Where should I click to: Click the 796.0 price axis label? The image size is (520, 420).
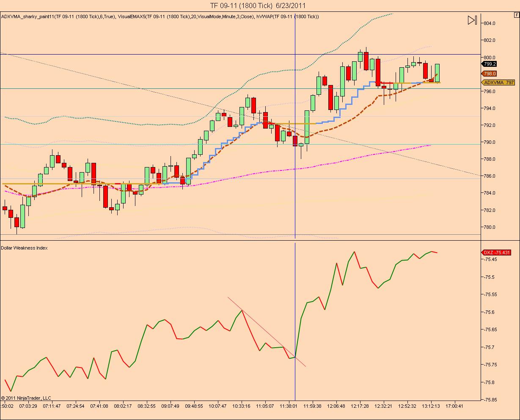[490, 91]
